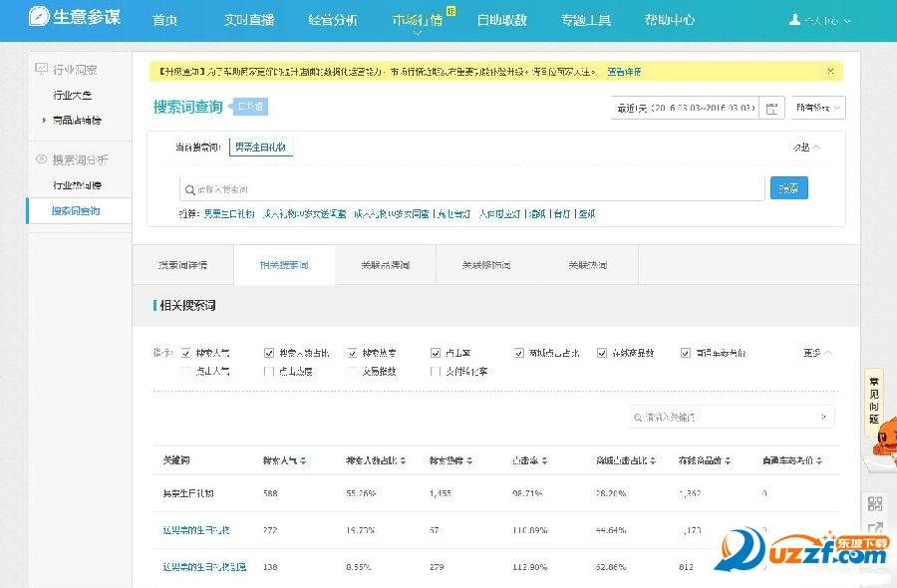
Task: Switch to the 关联热词 tab
Action: 587,265
